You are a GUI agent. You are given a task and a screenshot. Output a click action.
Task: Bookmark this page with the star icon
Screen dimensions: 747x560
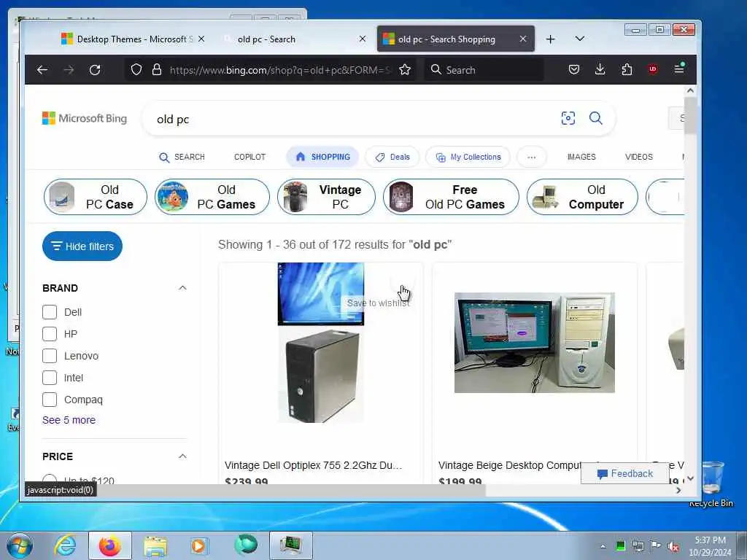[x=405, y=70]
